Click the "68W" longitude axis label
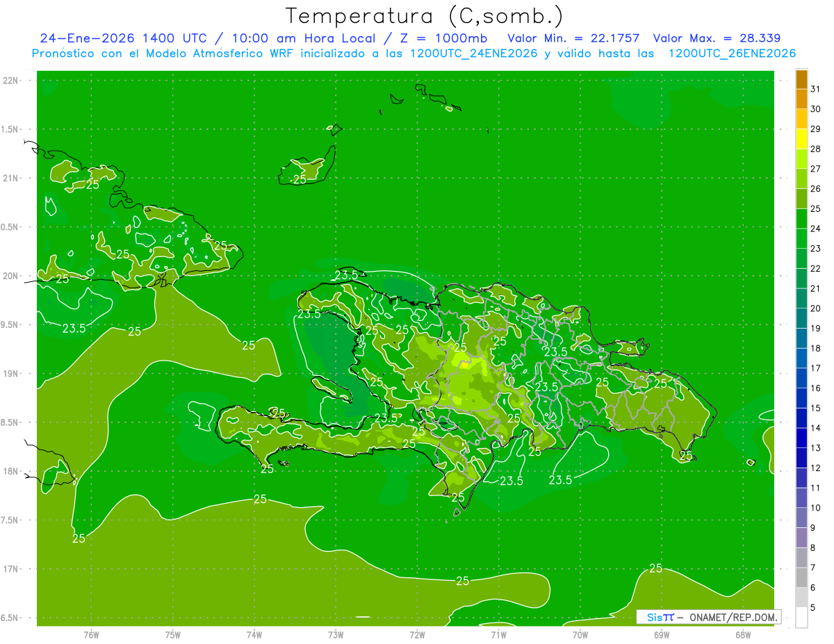The width and height of the screenshot is (834, 644). 743,635
